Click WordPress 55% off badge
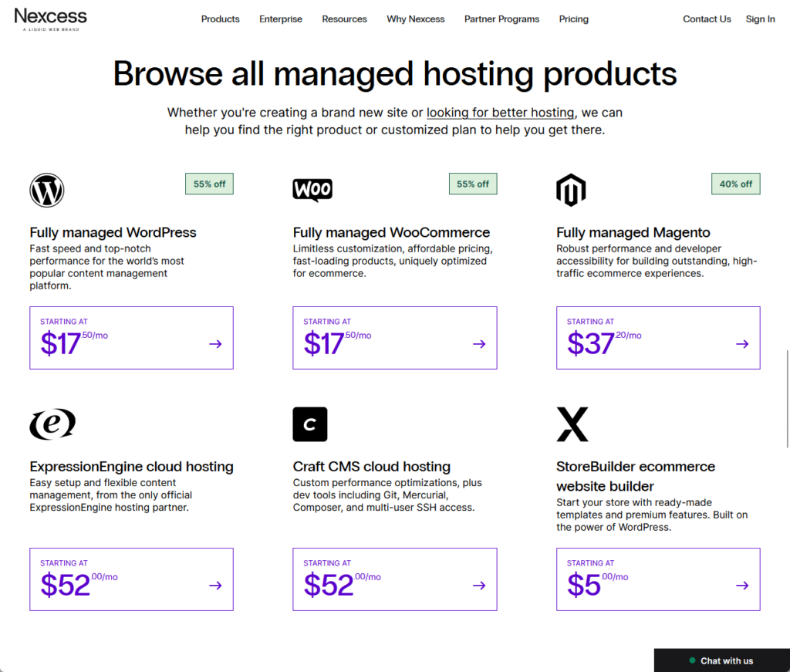790x672 pixels. [210, 184]
